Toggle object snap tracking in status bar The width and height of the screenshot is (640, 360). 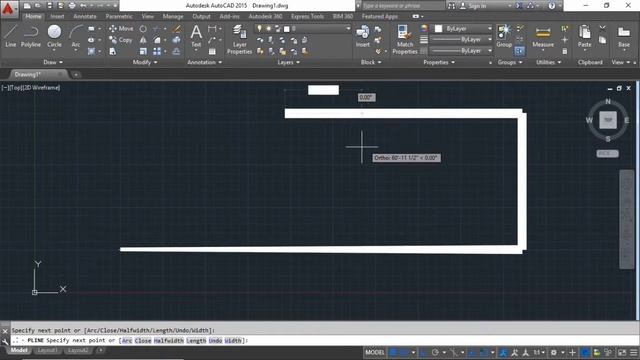(472, 352)
